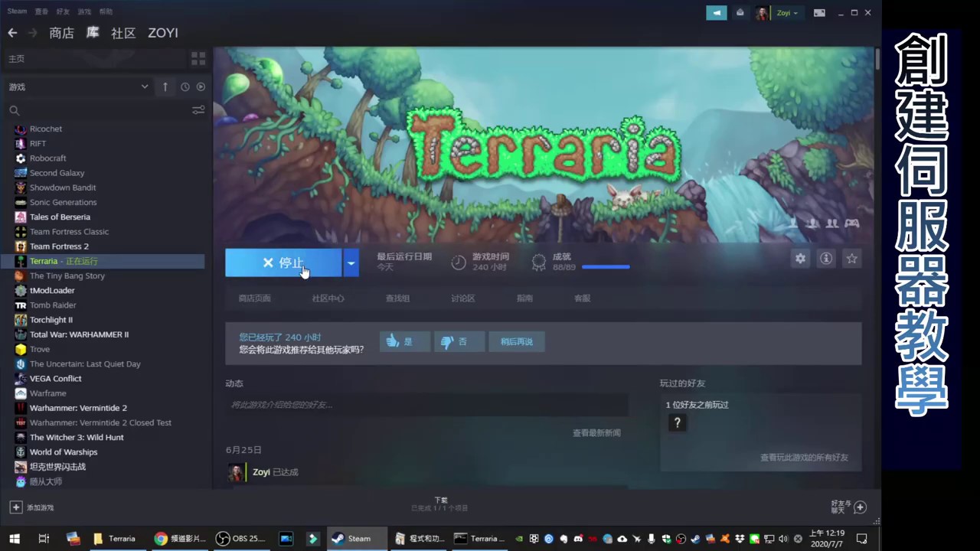980x551 pixels.
Task: Select Tales of Berseria in the list
Action: point(60,217)
